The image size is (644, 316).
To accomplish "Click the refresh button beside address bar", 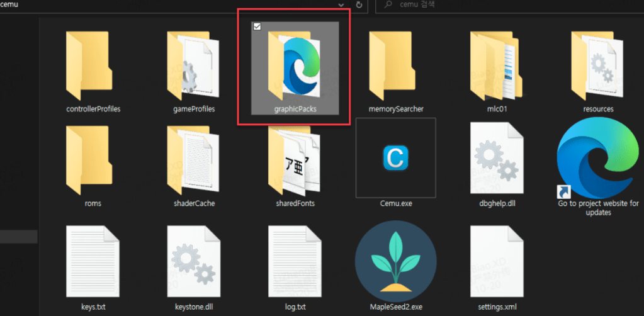I will click(359, 5).
